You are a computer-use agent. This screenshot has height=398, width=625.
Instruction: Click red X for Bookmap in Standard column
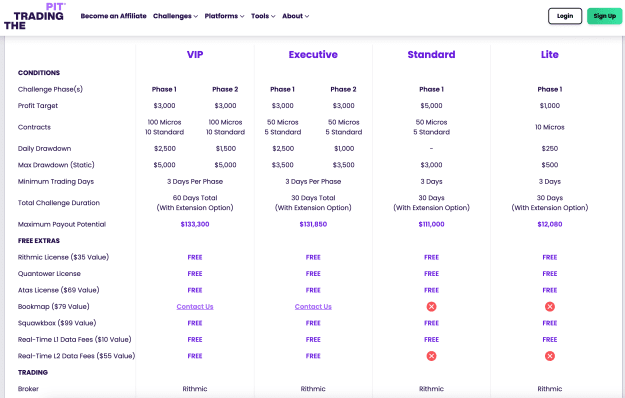pos(431,306)
